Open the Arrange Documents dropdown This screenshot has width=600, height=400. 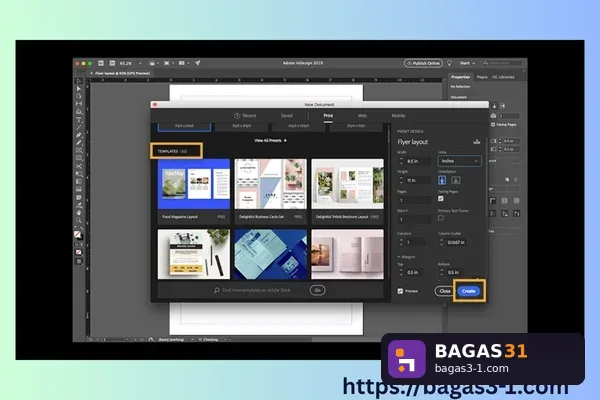(x=184, y=63)
